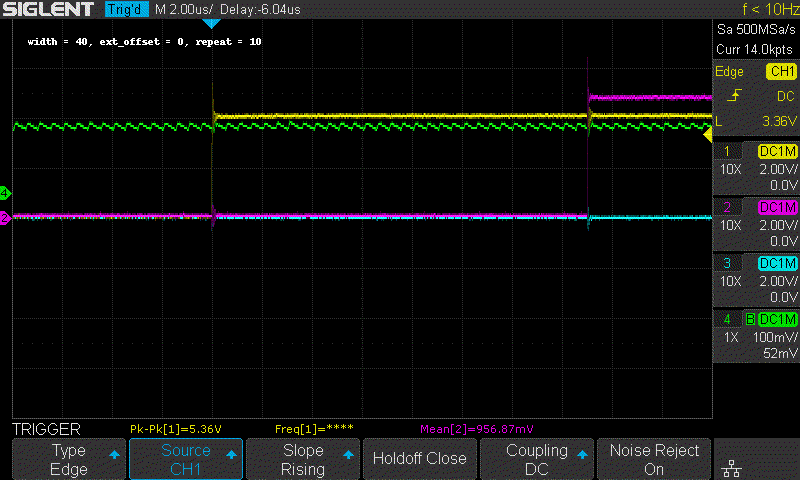Image resolution: width=800 pixels, height=480 pixels.
Task: Click the Trig'd status indicator
Action: (x=127, y=9)
